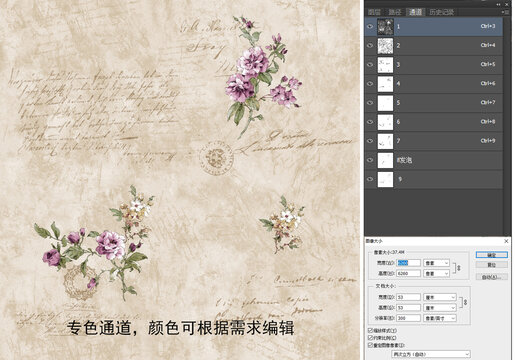The width and height of the screenshot is (515, 360).
Task: Toggle 约束比例 (Constrain Proportions) checkbox
Action: [370, 338]
